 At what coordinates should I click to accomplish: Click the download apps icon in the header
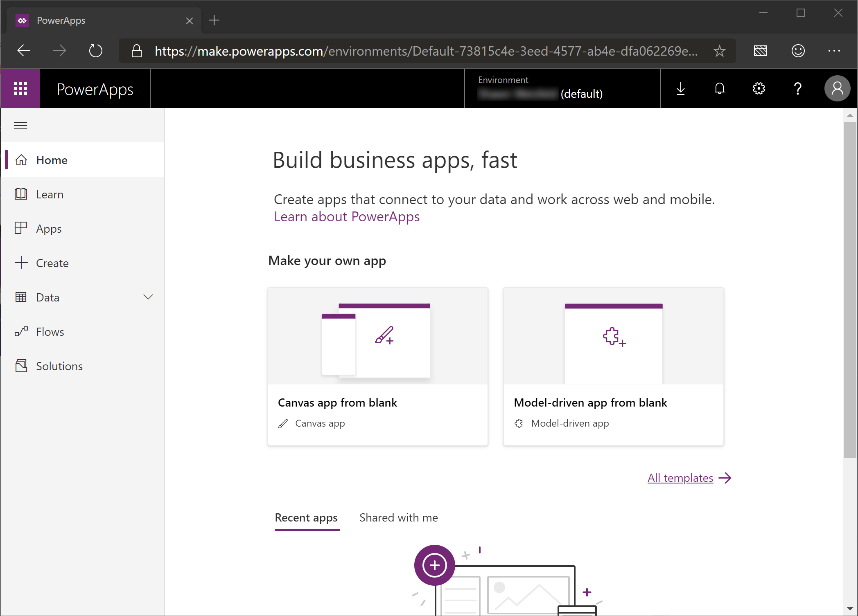[680, 88]
